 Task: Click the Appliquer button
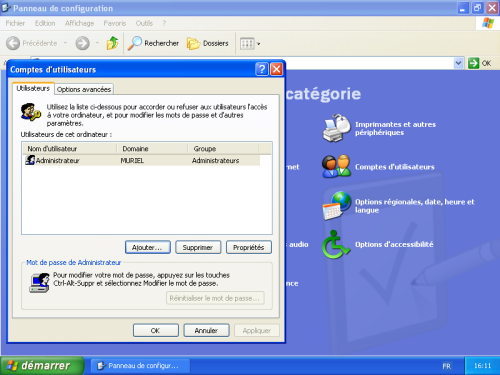[257, 330]
